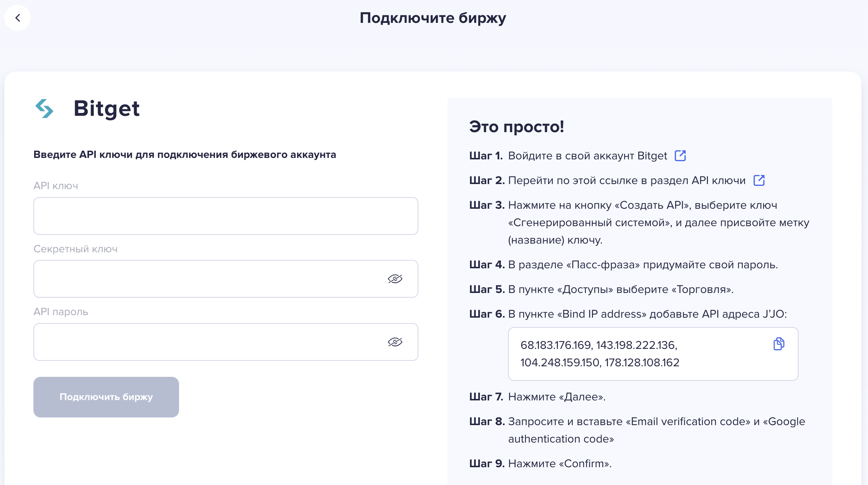Open the Bitget account external link icon

click(680, 156)
